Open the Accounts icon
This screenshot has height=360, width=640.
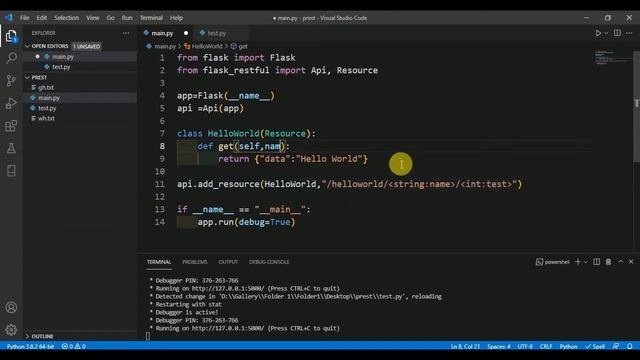(11, 307)
